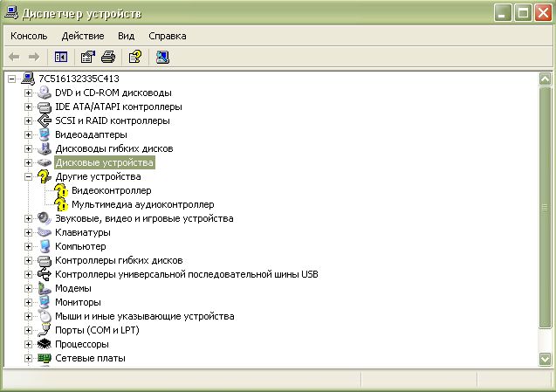Open the Properties toolbar icon
556x392 pixels.
pos(87,57)
